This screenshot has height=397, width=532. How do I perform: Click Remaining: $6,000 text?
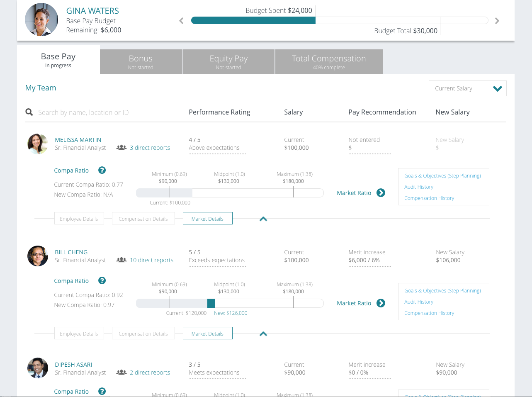pos(94,30)
